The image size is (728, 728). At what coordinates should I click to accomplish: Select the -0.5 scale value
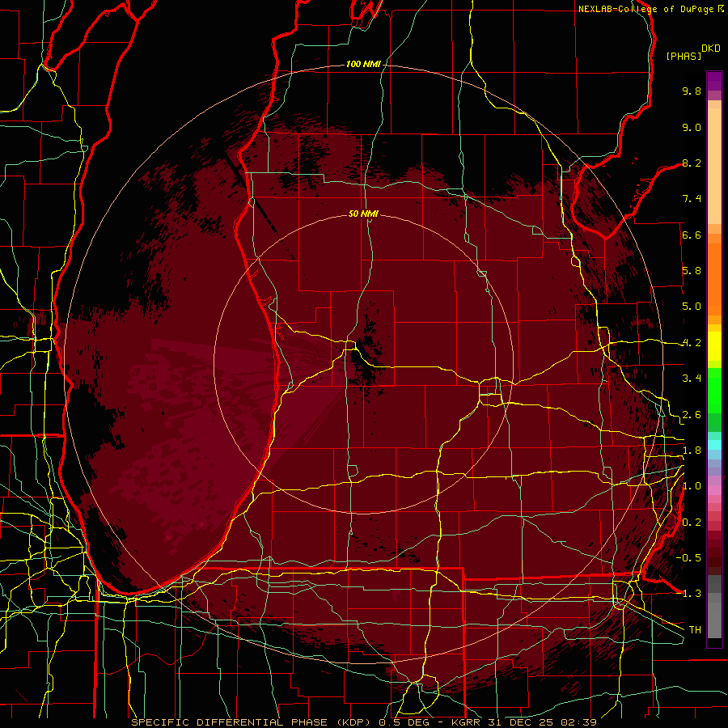pyautogui.click(x=688, y=558)
